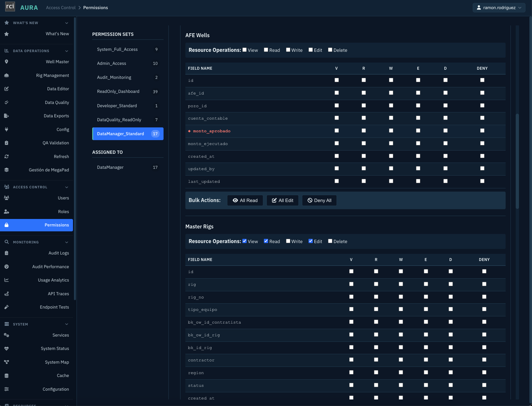Open the Well Master menu item
Viewport: 532px width, 406px height.
36,62
